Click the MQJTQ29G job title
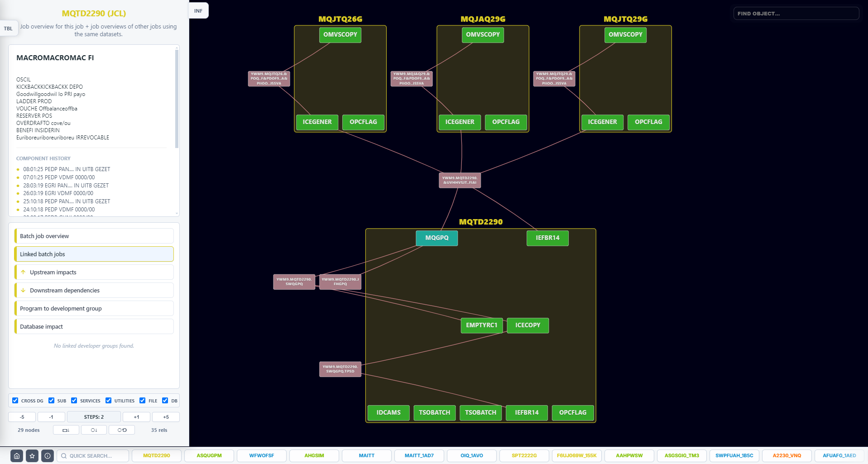Image resolution: width=868 pixels, height=464 pixels. pyautogui.click(x=626, y=19)
